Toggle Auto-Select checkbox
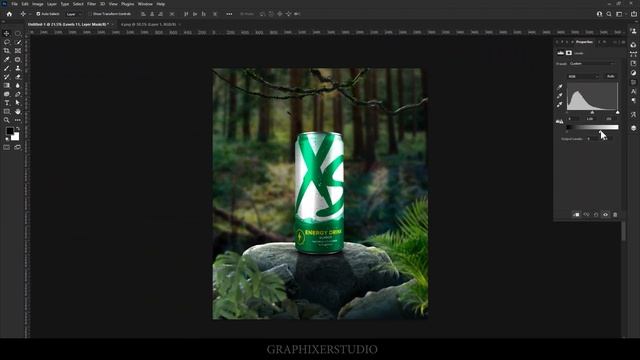 pyautogui.click(x=38, y=14)
